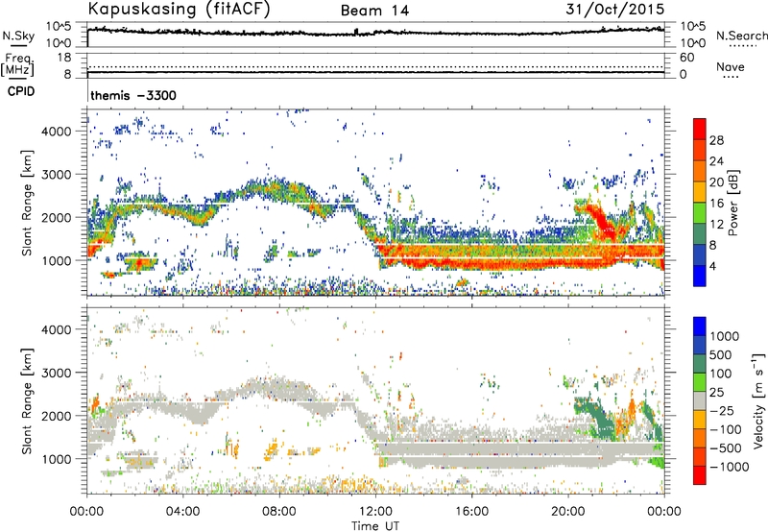Click the 4000 tick in power panel
This screenshot has height=532, width=768.
pyautogui.click(x=57, y=132)
